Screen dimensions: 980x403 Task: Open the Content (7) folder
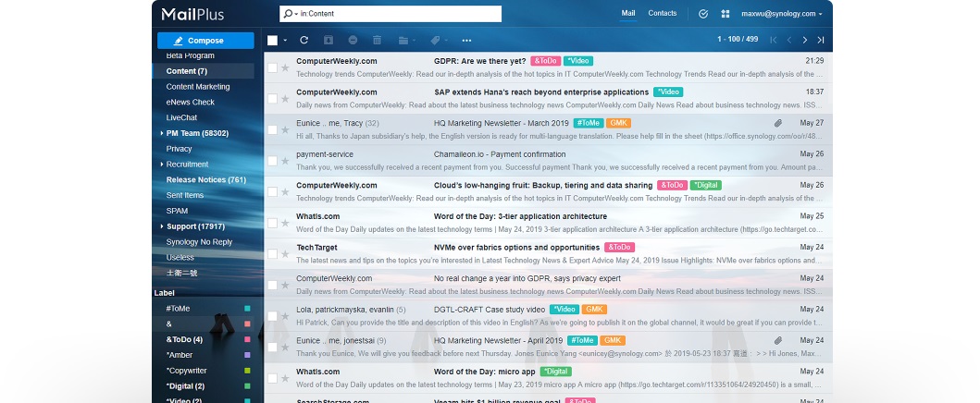point(203,71)
